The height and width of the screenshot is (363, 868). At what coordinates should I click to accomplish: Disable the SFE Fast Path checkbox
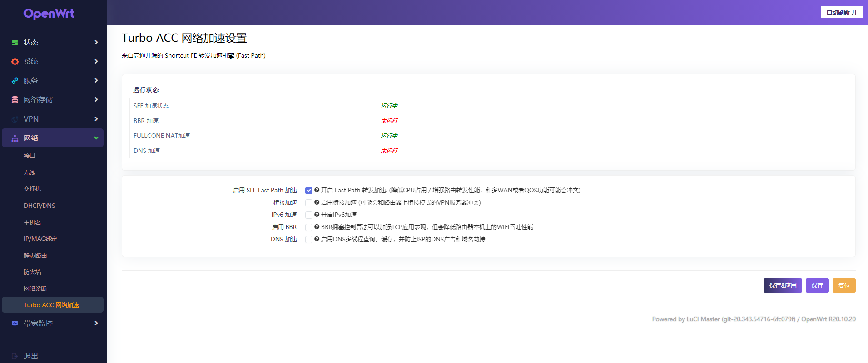click(309, 191)
